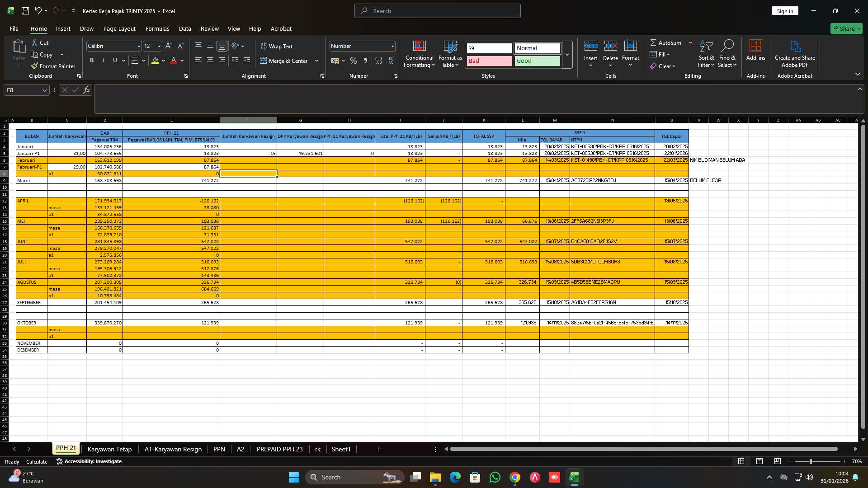Toggle bold formatting on selected cell
Viewport: 868px width, 488px height.
pos(92,60)
